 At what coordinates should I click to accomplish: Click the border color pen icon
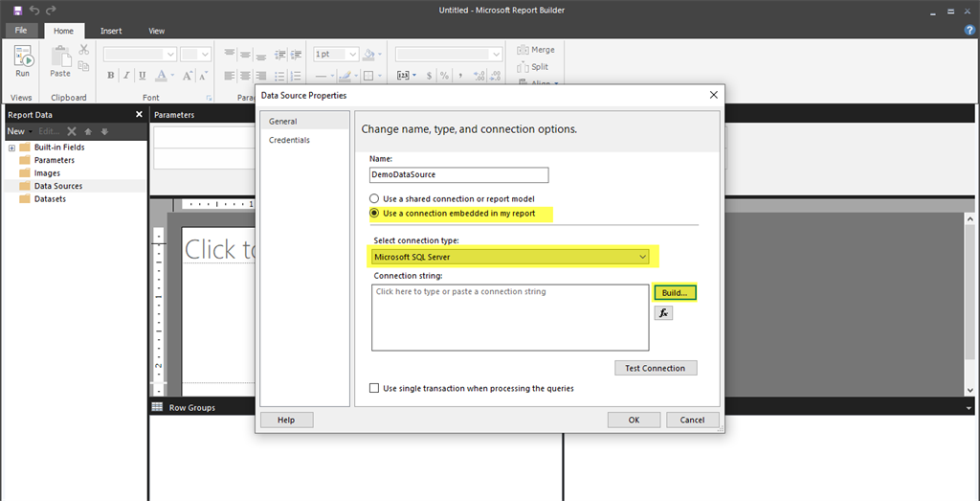coord(345,76)
